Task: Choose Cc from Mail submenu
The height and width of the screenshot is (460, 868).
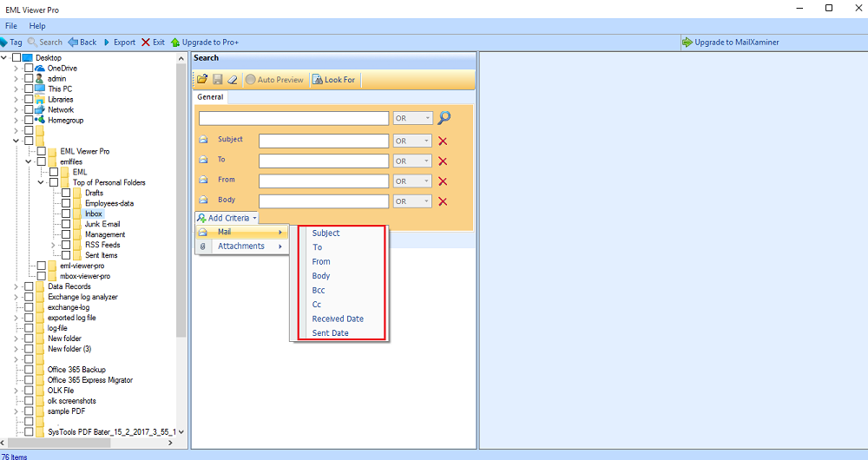Action: click(317, 305)
